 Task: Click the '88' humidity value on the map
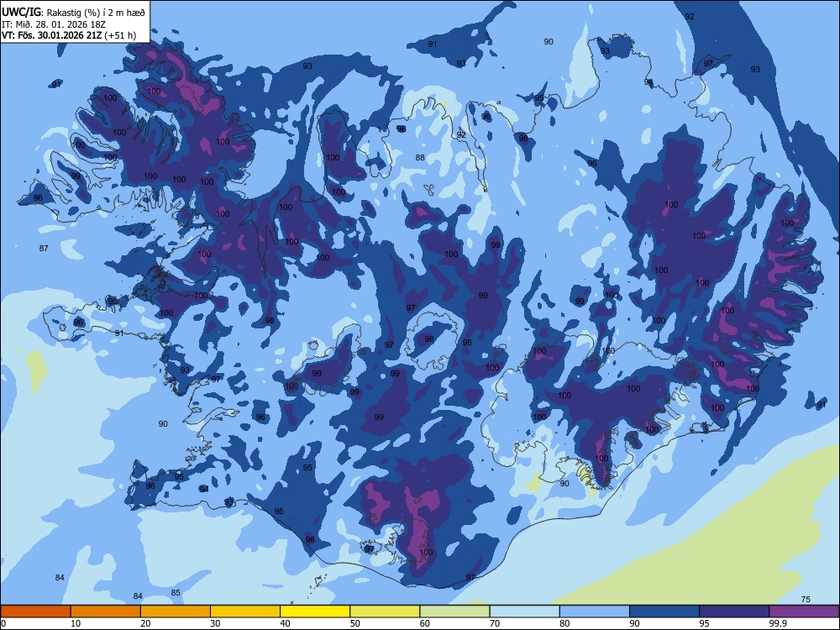pyautogui.click(x=420, y=158)
